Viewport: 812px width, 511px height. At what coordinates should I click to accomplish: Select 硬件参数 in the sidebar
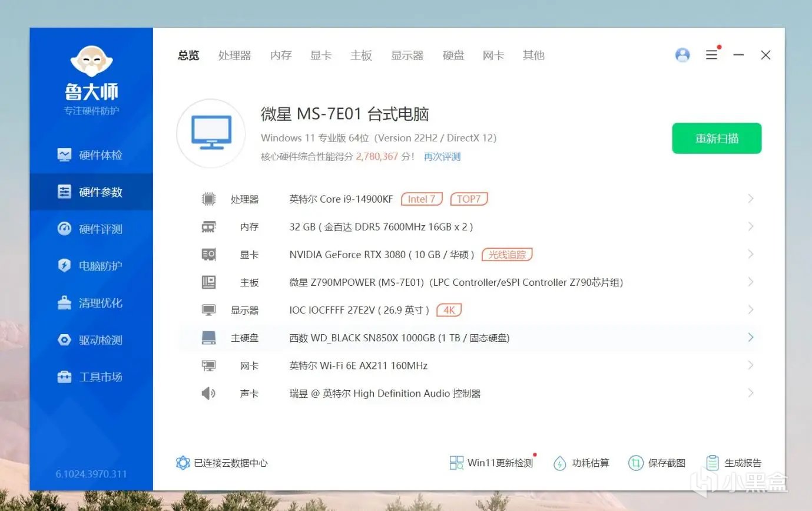pyautogui.click(x=91, y=192)
